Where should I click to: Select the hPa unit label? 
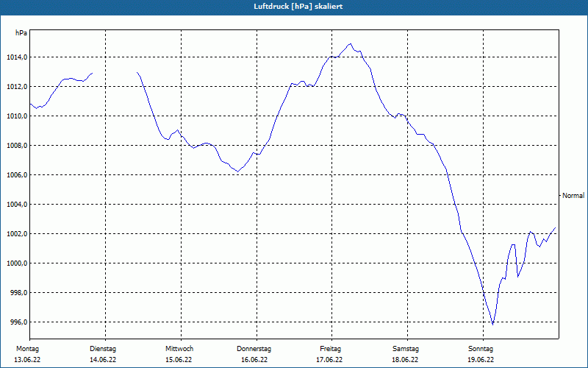[21, 33]
